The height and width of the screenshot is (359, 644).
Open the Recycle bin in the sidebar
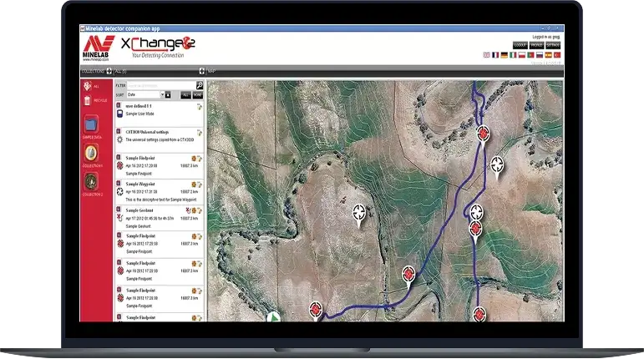(x=94, y=100)
